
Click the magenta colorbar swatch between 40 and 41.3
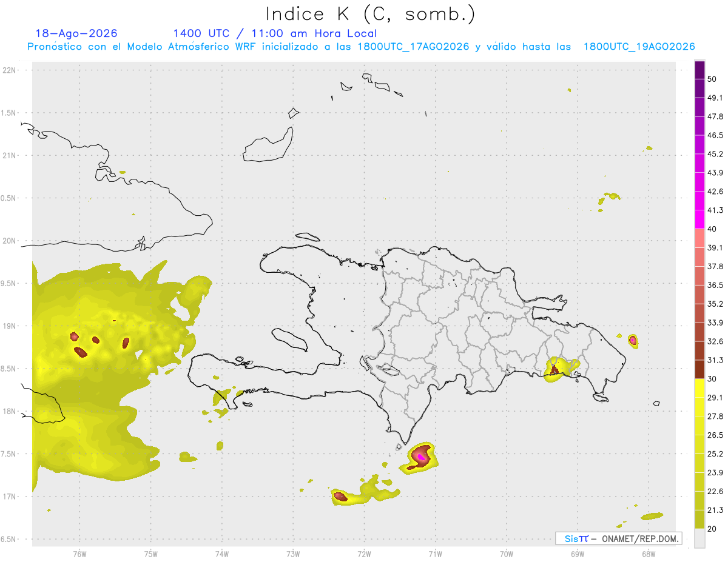click(x=699, y=219)
